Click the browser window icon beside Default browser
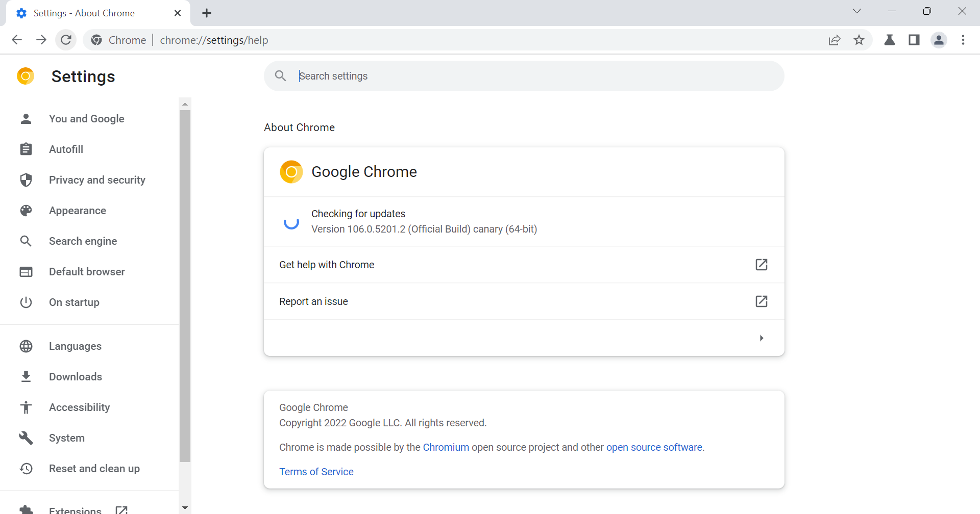Image resolution: width=980 pixels, height=514 pixels. tap(26, 272)
